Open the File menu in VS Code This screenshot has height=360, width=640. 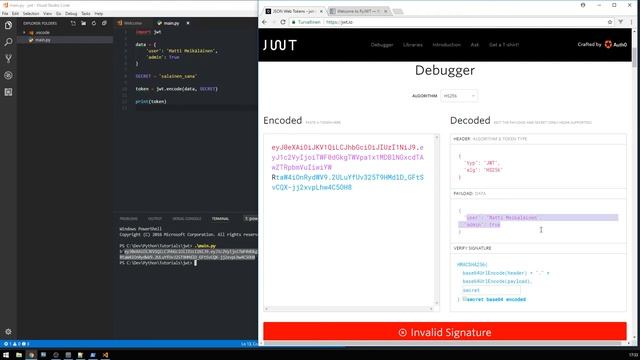click(5, 13)
